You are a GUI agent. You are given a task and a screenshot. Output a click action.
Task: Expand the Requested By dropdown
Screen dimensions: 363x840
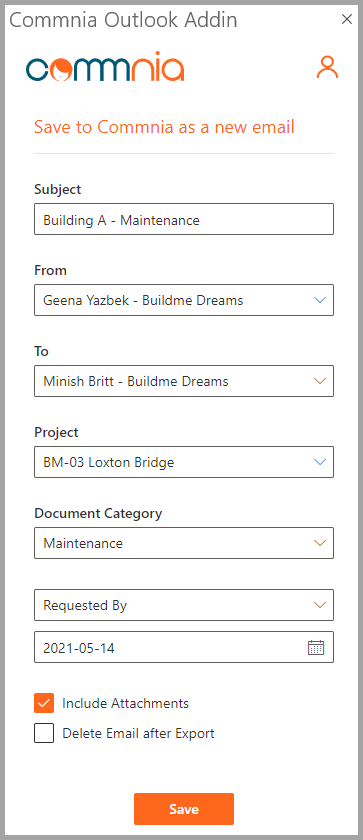tap(184, 605)
